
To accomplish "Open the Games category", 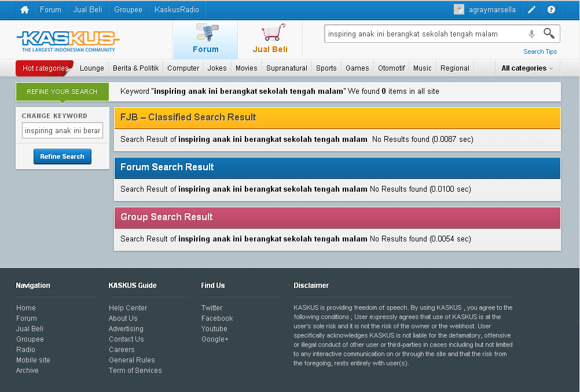I will click(357, 68).
